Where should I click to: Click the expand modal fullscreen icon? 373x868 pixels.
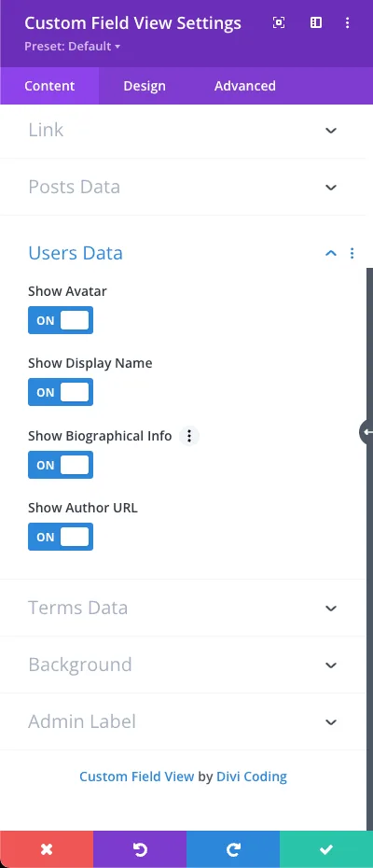[x=279, y=22]
